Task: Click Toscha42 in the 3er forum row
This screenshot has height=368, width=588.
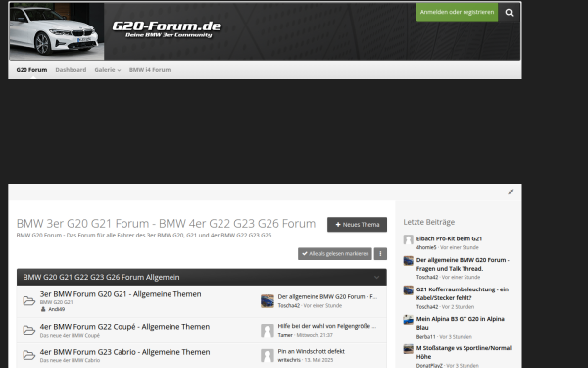Action: (x=289, y=305)
